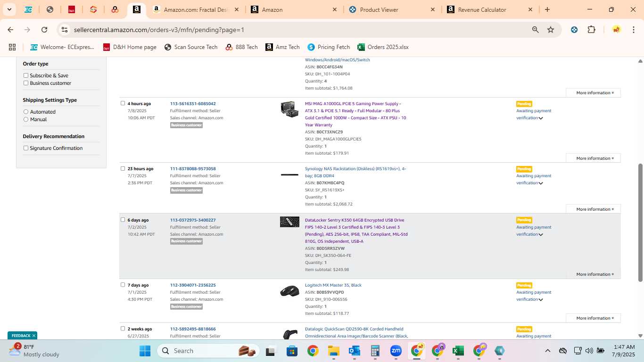Open order 111-8378088-9573058 link
Viewport: 644px width, 362px height.
point(193,169)
